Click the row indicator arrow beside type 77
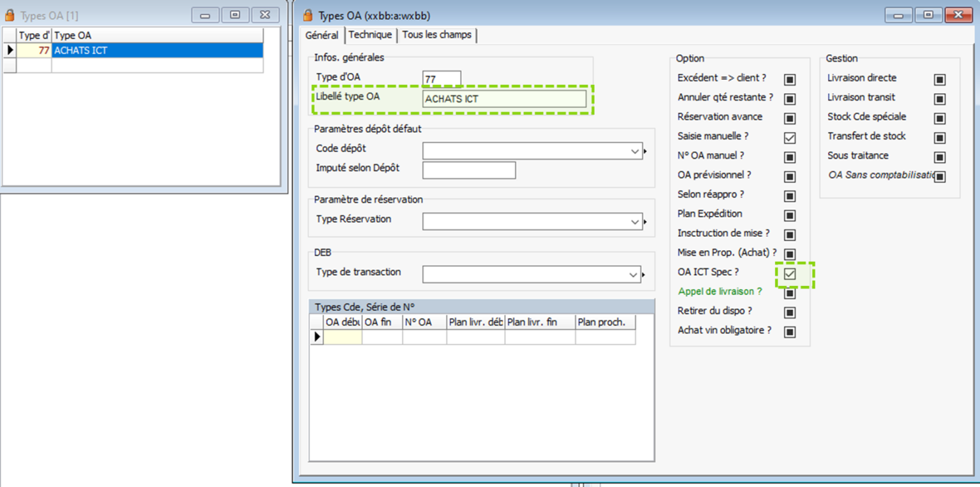The image size is (980, 487). pos(10,50)
